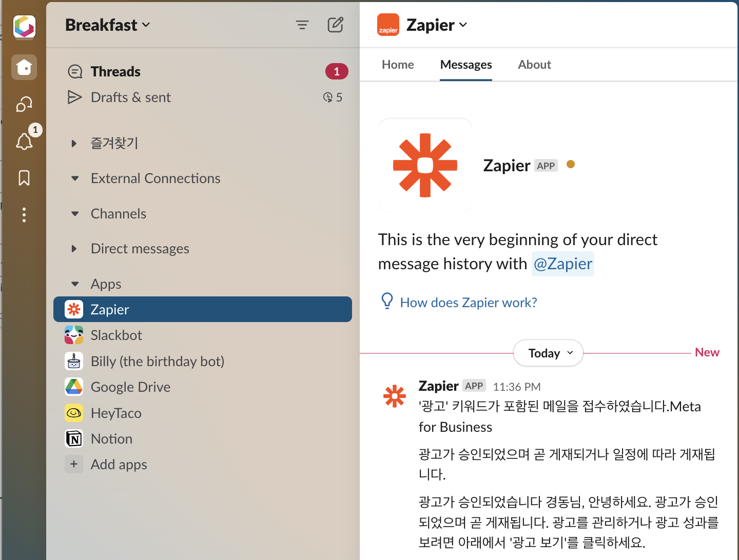
Task: Click Zapier's away status dot
Action: pos(571,164)
